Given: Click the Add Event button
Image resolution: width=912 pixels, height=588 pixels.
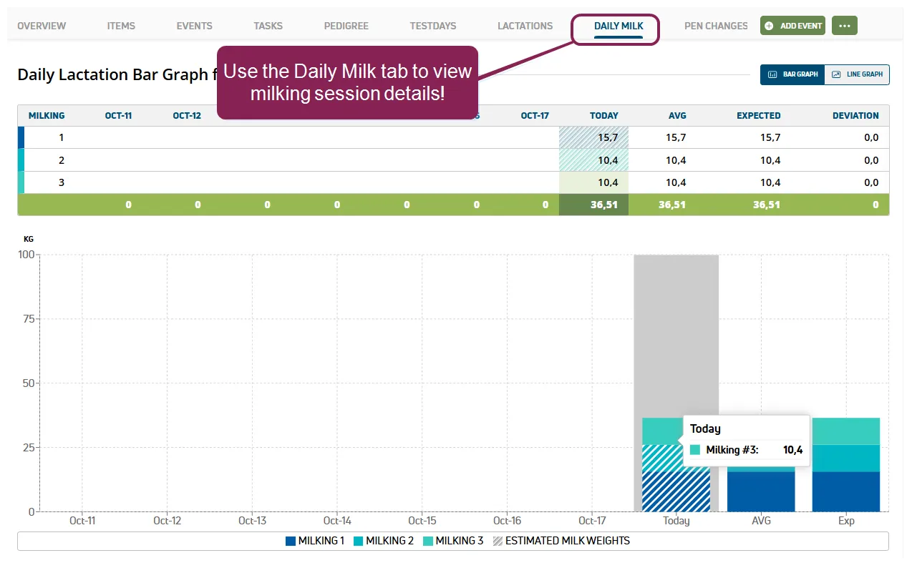Looking at the screenshot, I should click(793, 26).
